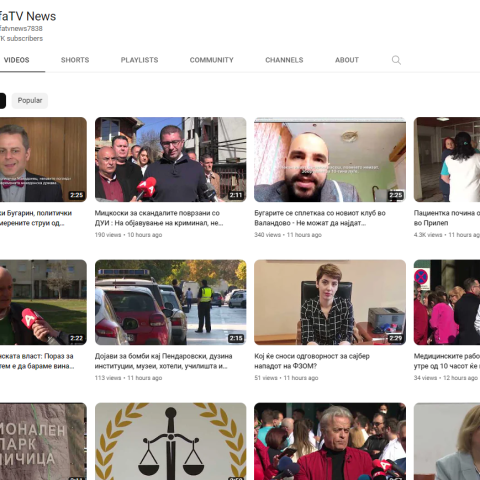This screenshot has height=480, width=480.
Task: Open title 'Бугарите се сплеткаа со новиот клуб'
Action: 320,218
